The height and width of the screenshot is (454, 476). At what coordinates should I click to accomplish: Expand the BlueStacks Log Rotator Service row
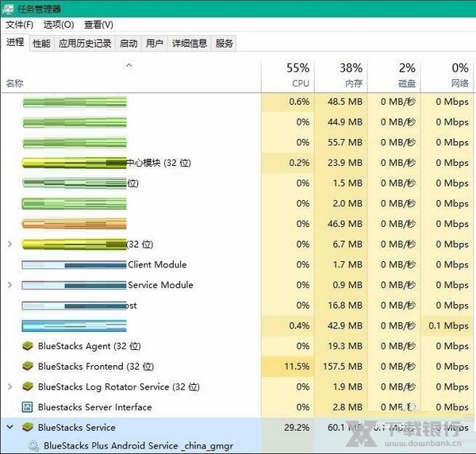click(x=10, y=387)
